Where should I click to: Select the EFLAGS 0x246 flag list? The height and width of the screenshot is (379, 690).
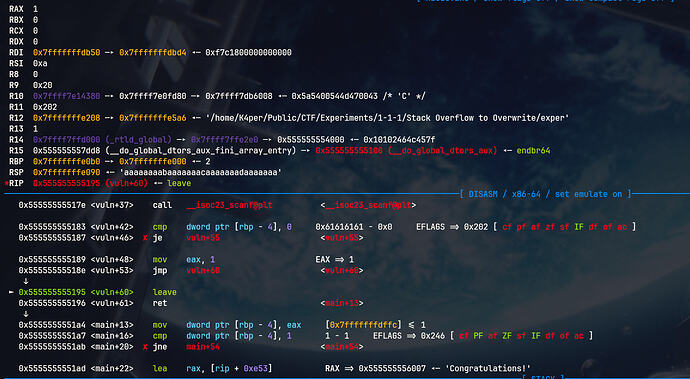pos(483,336)
